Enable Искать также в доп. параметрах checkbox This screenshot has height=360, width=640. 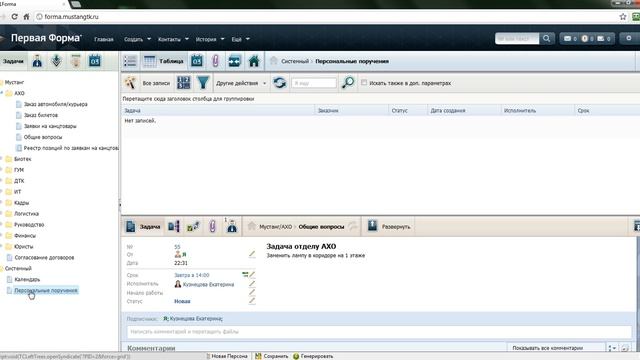(364, 83)
